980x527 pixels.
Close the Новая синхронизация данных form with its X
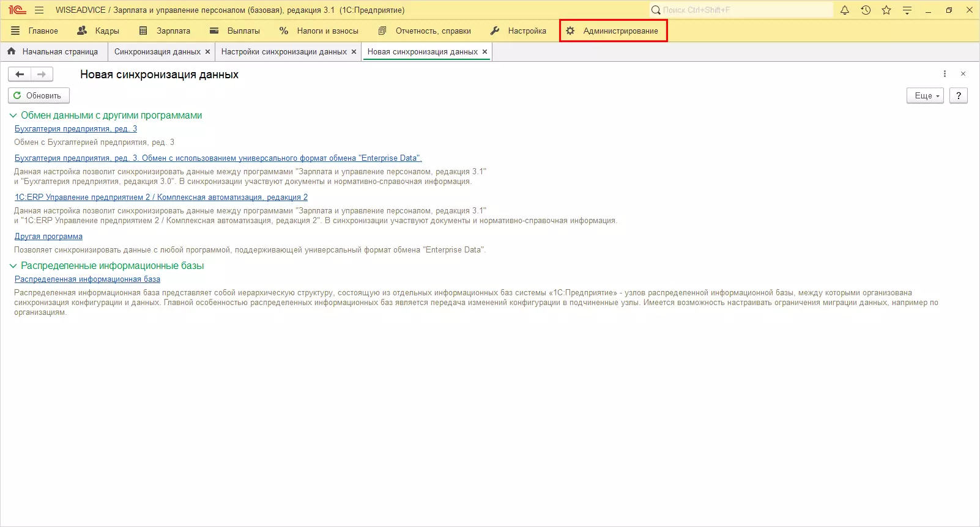963,74
